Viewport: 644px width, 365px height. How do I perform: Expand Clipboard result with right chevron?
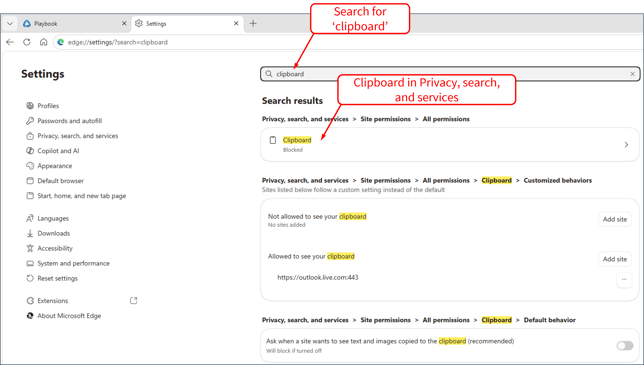(x=626, y=145)
